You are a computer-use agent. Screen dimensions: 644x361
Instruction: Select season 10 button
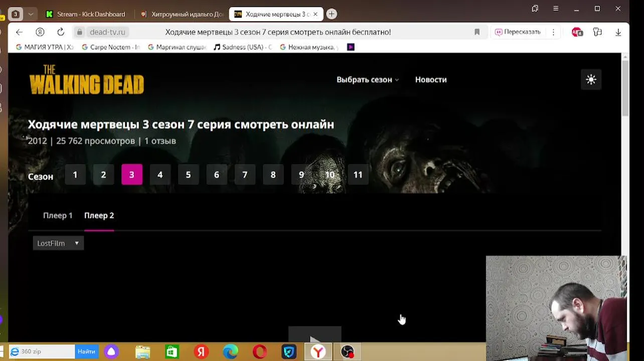coord(330,174)
